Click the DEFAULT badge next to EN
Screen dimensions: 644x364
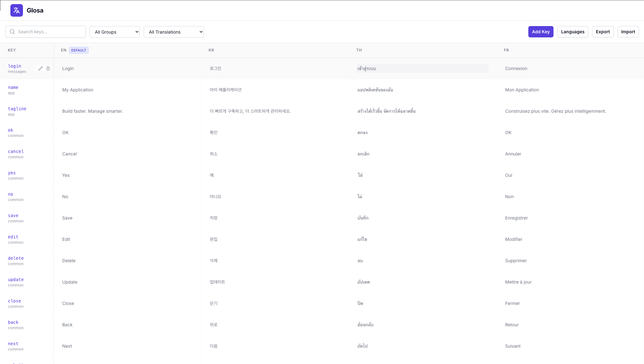coord(78,50)
